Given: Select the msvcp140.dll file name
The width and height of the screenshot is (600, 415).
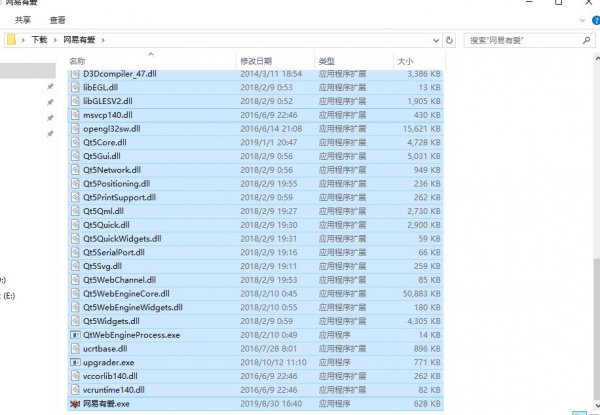Looking at the screenshot, I should coord(108,115).
